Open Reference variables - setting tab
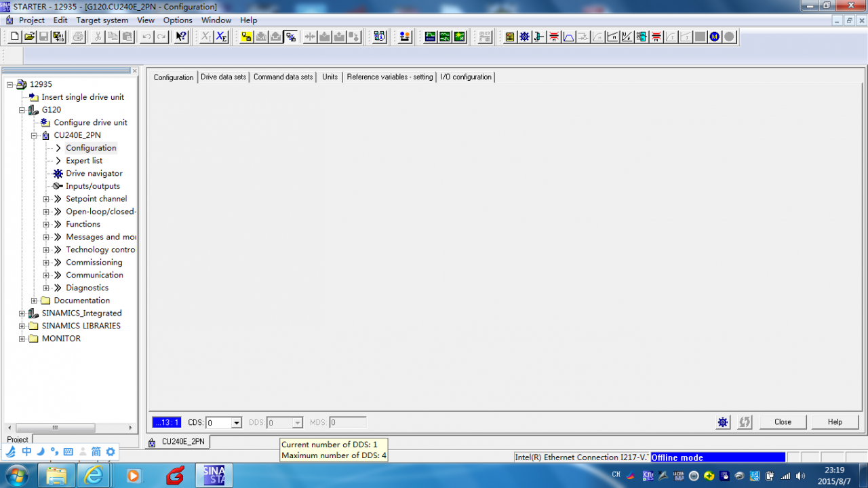 click(390, 77)
